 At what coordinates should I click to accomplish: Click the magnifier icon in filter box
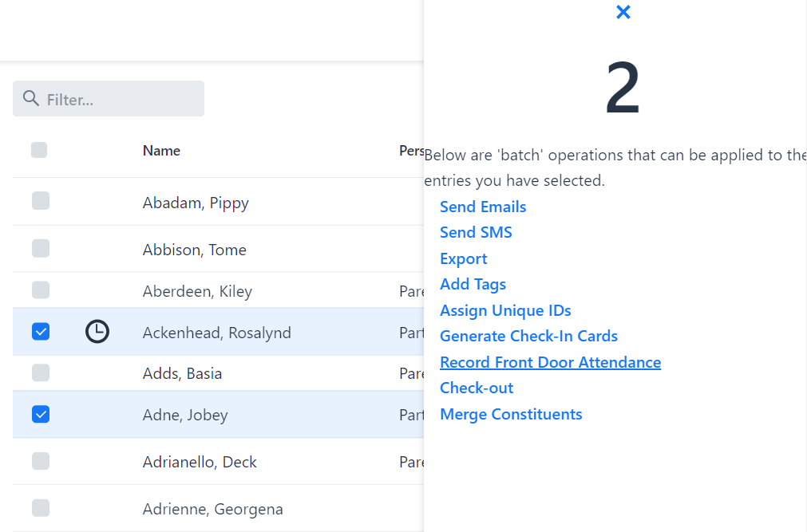(x=31, y=98)
